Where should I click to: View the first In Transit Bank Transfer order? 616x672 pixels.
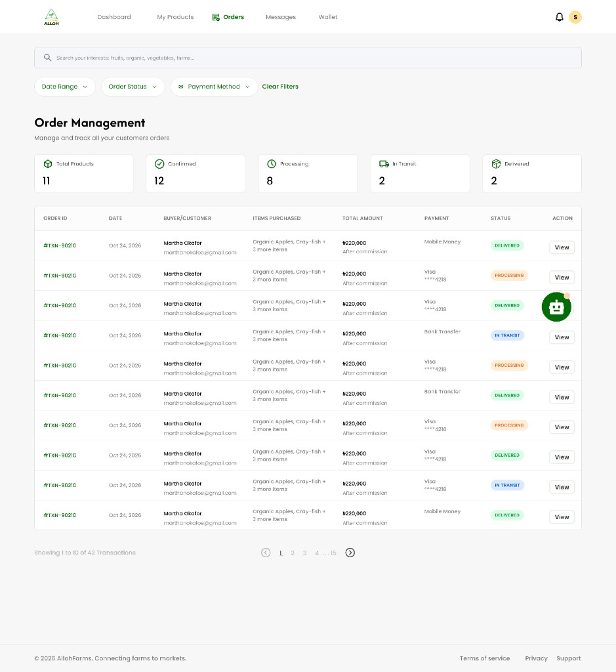pyautogui.click(x=562, y=337)
